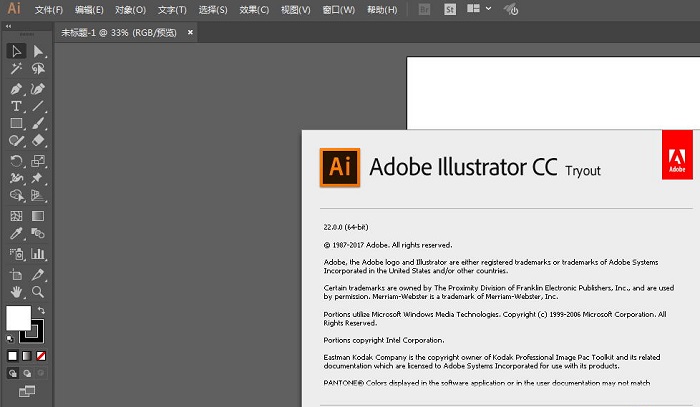Select the Pen tool
700x407 pixels.
click(x=17, y=89)
